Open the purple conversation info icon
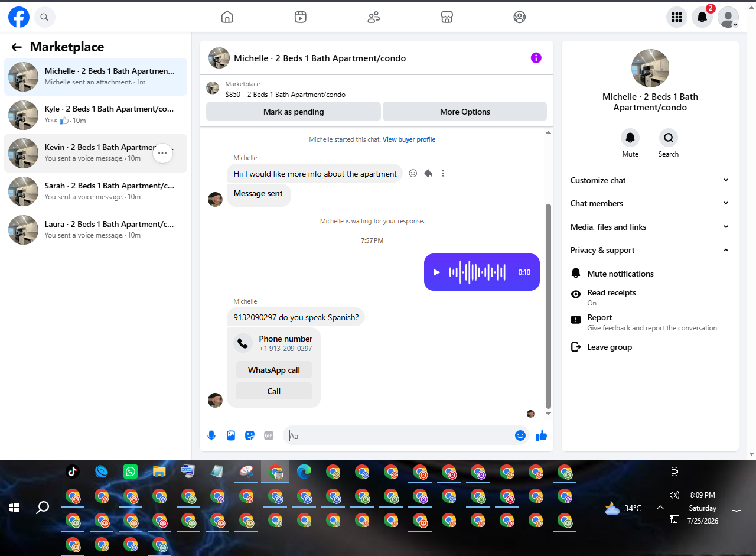Image resolution: width=756 pixels, height=556 pixels. tap(536, 58)
